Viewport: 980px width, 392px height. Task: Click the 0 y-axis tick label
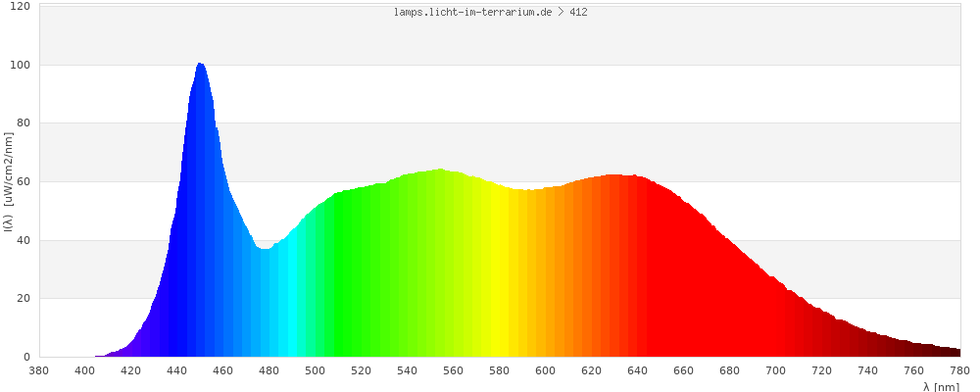click(26, 358)
